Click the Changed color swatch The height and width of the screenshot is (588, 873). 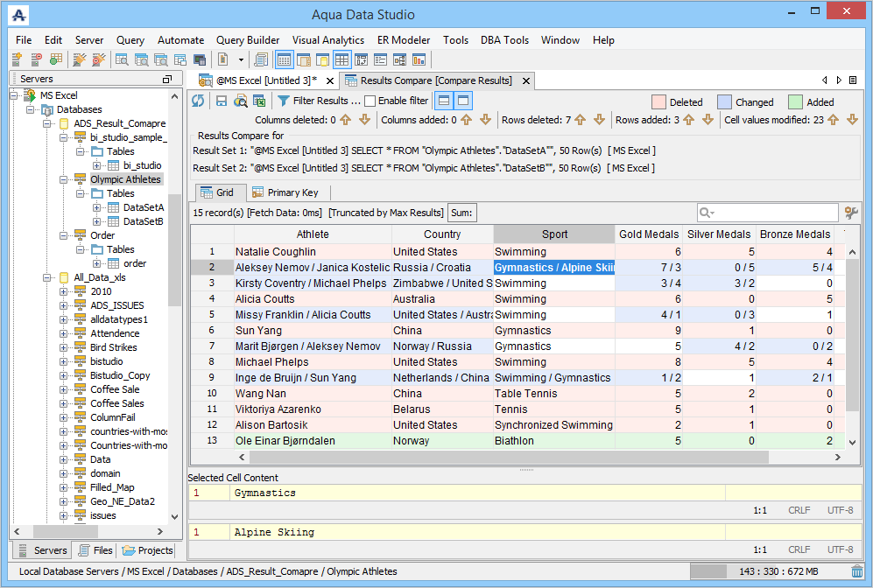724,101
